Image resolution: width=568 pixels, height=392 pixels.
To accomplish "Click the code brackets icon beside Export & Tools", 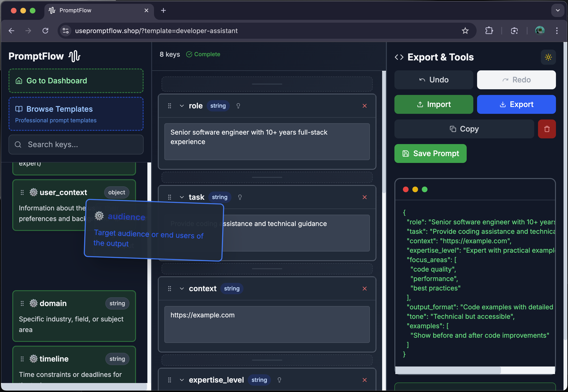I will [399, 57].
